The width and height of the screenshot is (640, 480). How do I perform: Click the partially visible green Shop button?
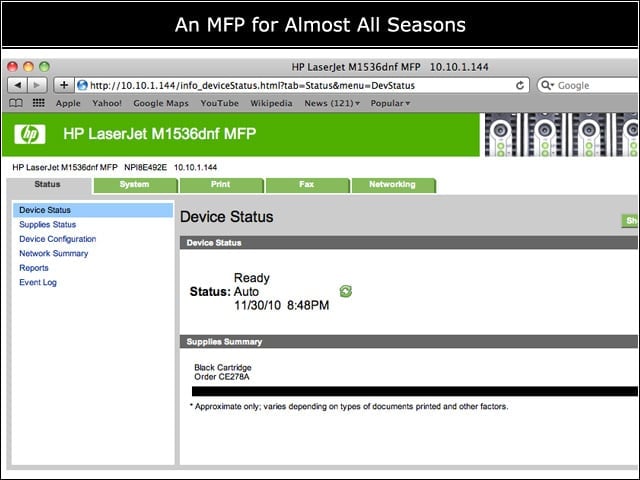click(630, 221)
